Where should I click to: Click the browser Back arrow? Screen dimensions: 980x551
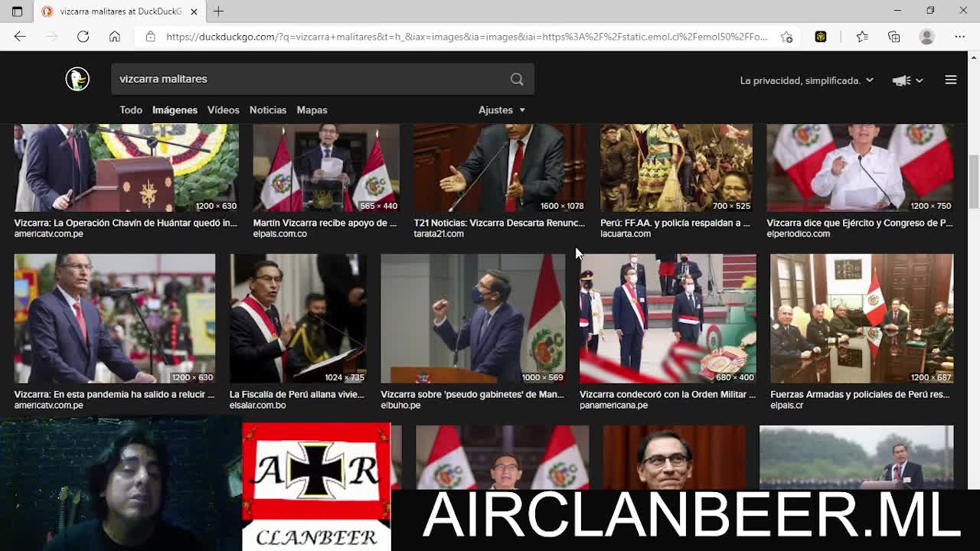point(20,37)
